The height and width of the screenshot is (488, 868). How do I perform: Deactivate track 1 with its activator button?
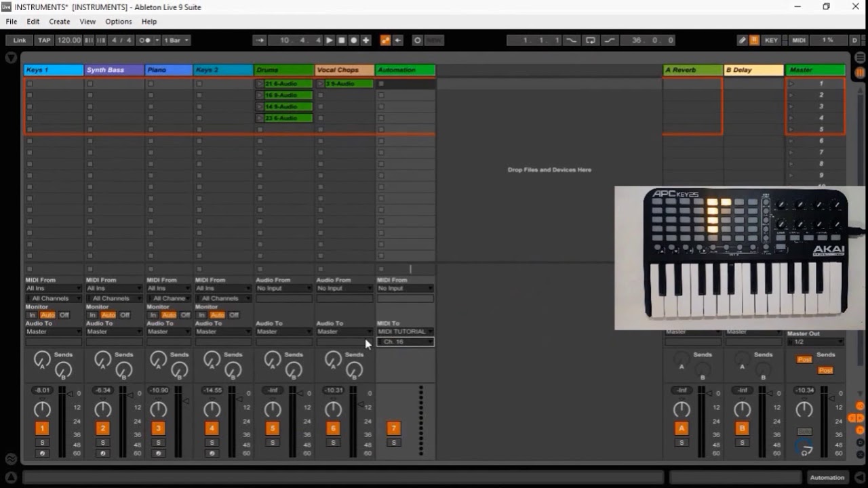[x=42, y=428]
